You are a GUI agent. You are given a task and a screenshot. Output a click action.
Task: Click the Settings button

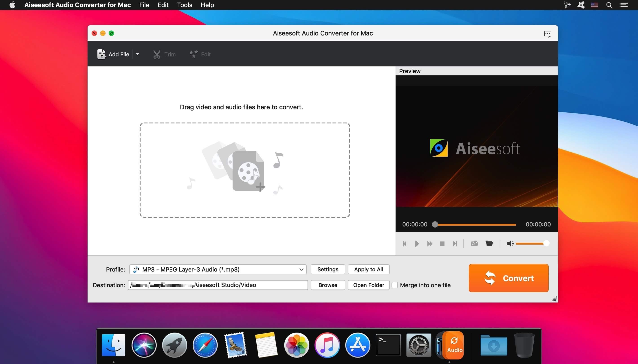pyautogui.click(x=328, y=269)
